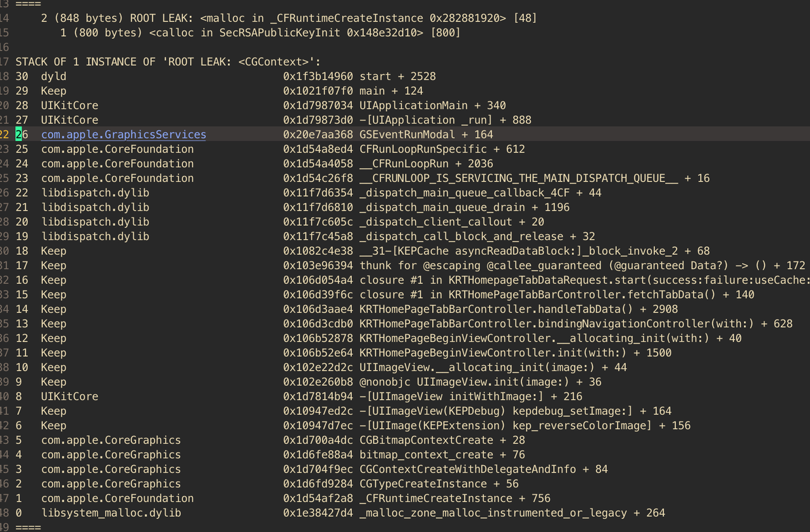Open the com.apple.GraphicsServices link
The width and height of the screenshot is (810, 532).
(x=123, y=135)
